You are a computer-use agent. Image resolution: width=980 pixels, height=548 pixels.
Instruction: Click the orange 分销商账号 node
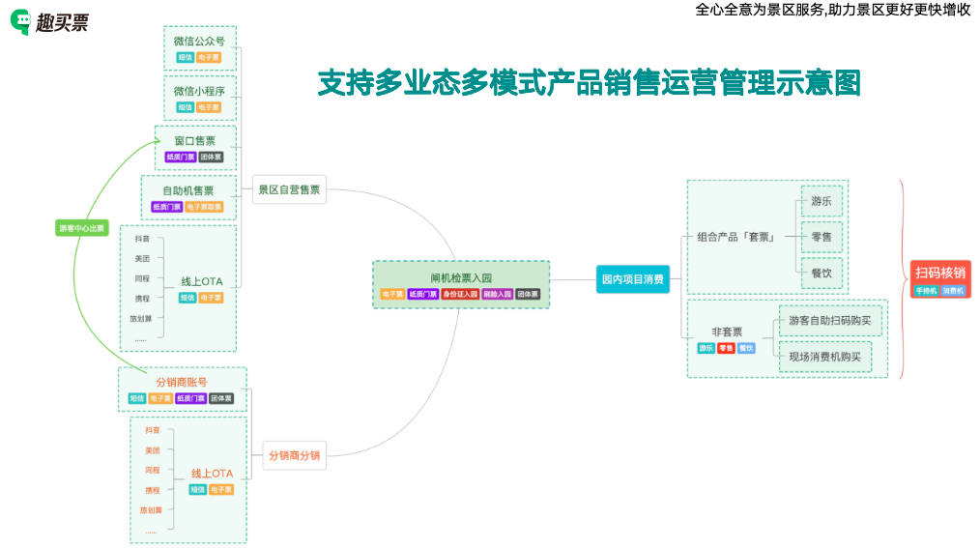182,382
